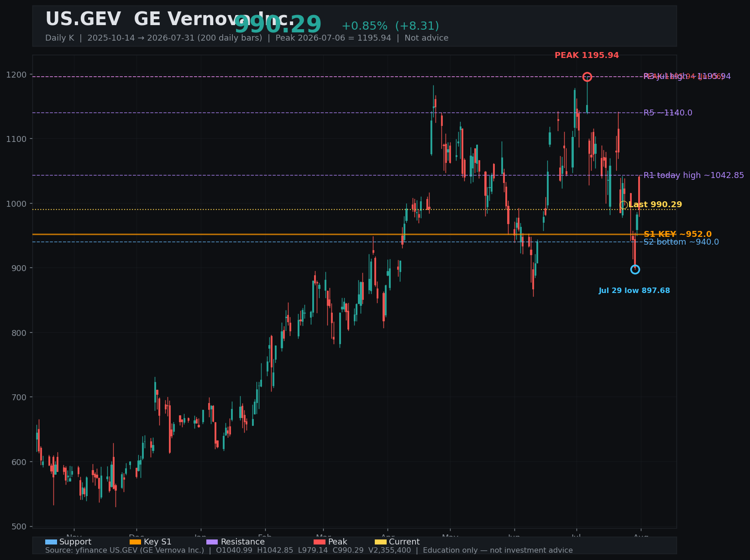Click the red Peak legend swatch
This screenshot has width=750, height=560.
click(320, 542)
